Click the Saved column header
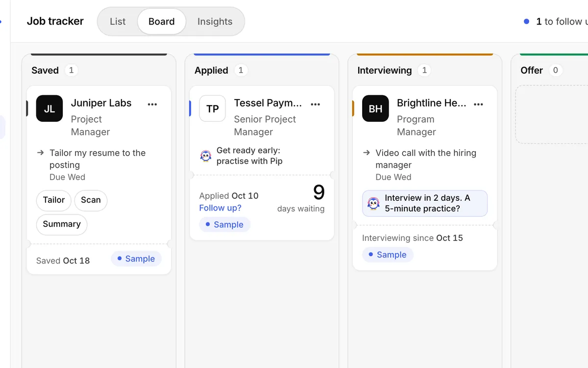 [x=45, y=70]
